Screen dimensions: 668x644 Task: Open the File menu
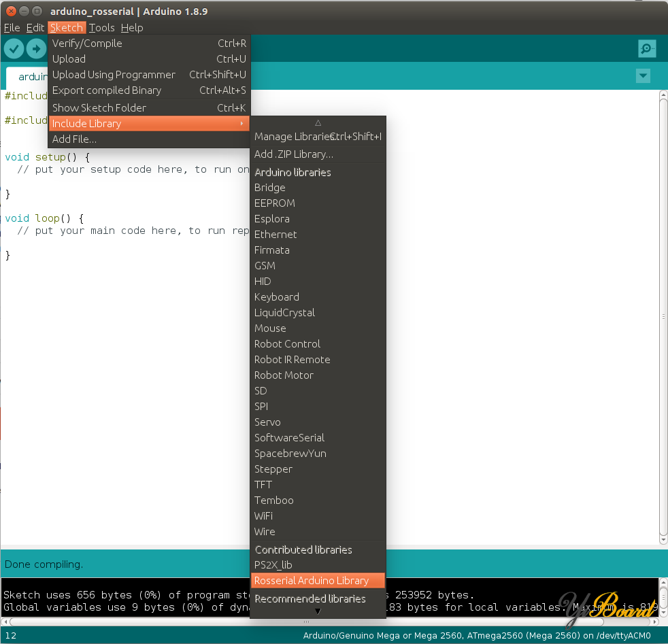[x=12, y=28]
